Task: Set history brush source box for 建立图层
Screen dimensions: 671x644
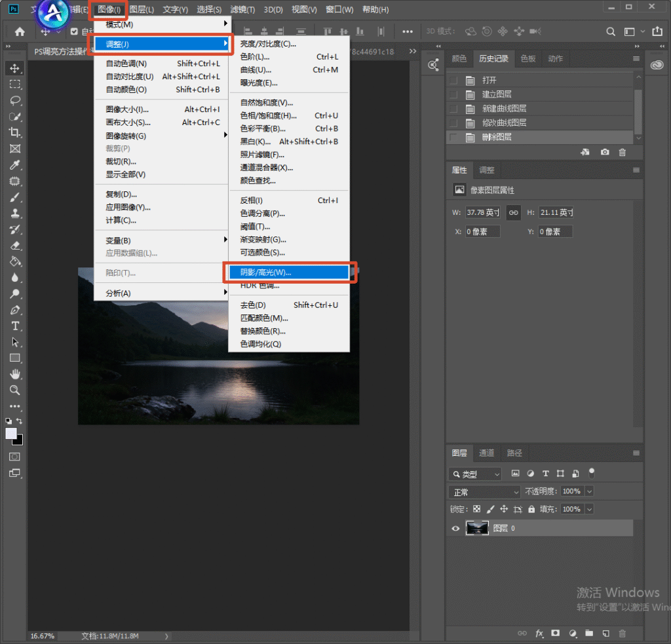Action: pos(453,94)
